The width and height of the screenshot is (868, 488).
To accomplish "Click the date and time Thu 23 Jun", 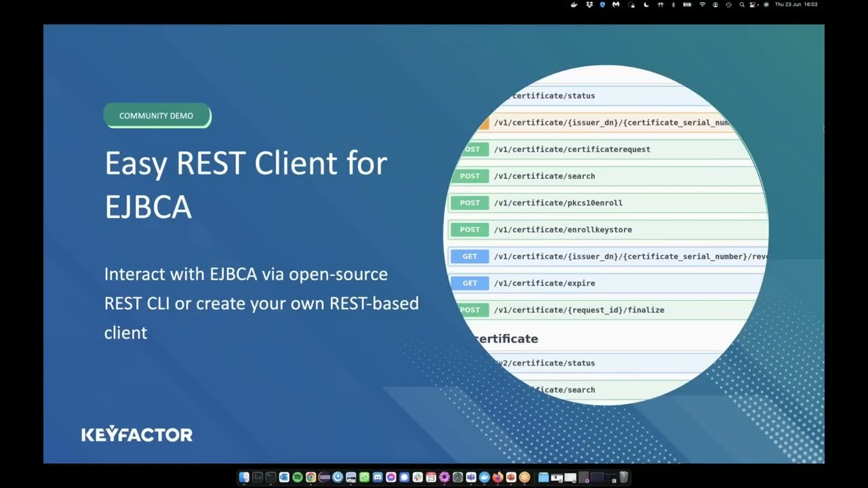I will tap(796, 4).
